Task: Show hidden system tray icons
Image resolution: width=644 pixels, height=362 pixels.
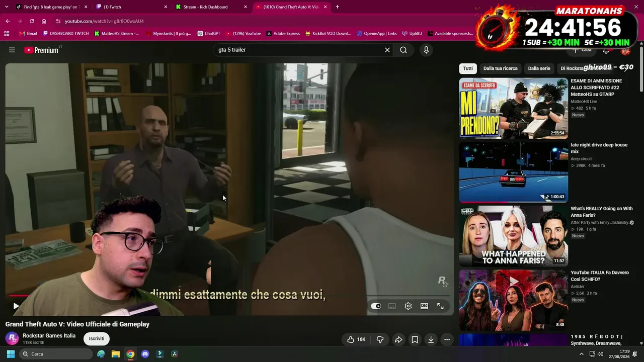Action: click(582, 354)
